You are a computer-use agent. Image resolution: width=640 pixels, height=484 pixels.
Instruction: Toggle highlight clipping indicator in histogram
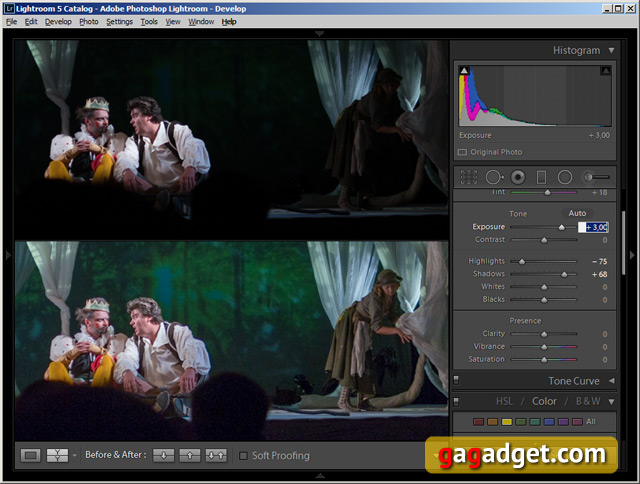[606, 71]
